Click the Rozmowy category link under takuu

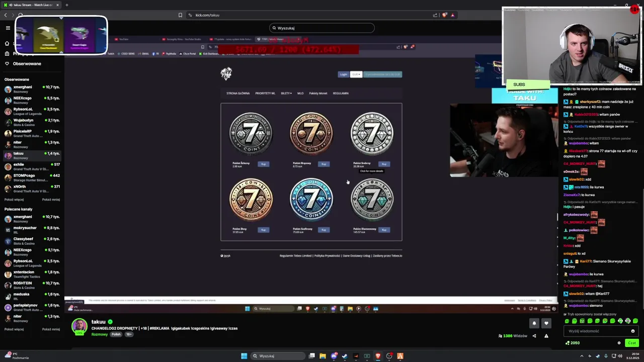[100, 334]
